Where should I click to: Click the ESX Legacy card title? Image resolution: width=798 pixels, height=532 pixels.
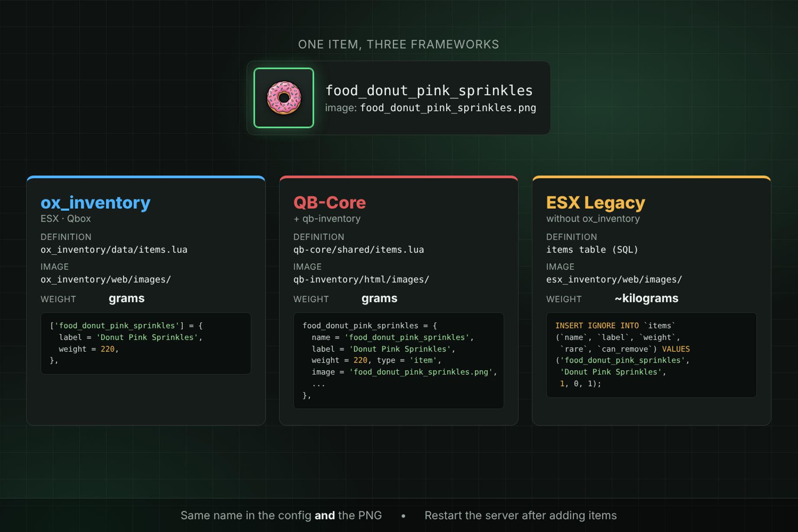[595, 202]
